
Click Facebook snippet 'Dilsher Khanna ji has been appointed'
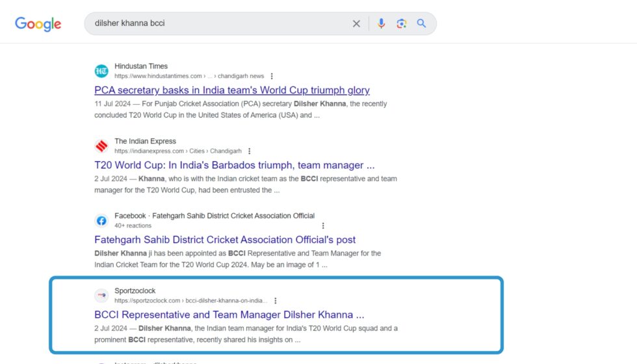238,259
